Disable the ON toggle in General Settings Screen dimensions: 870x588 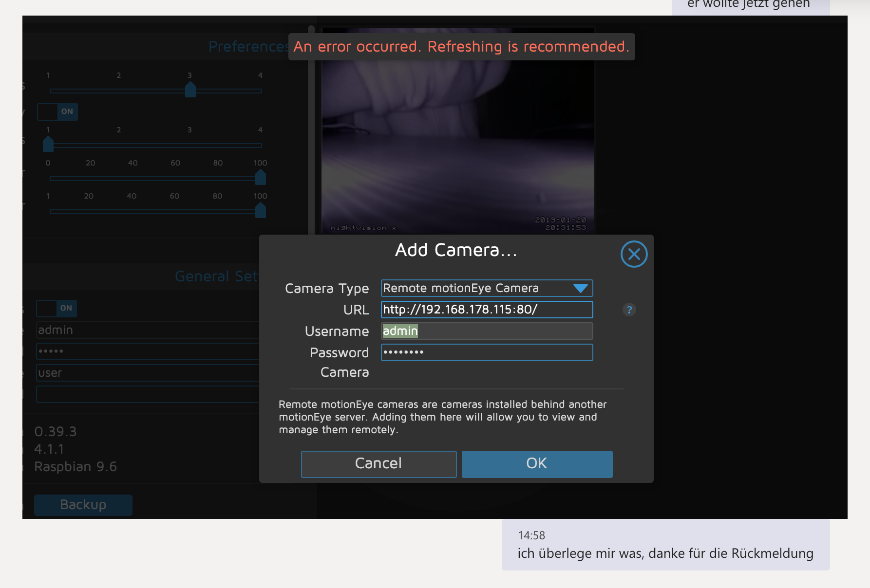57,309
